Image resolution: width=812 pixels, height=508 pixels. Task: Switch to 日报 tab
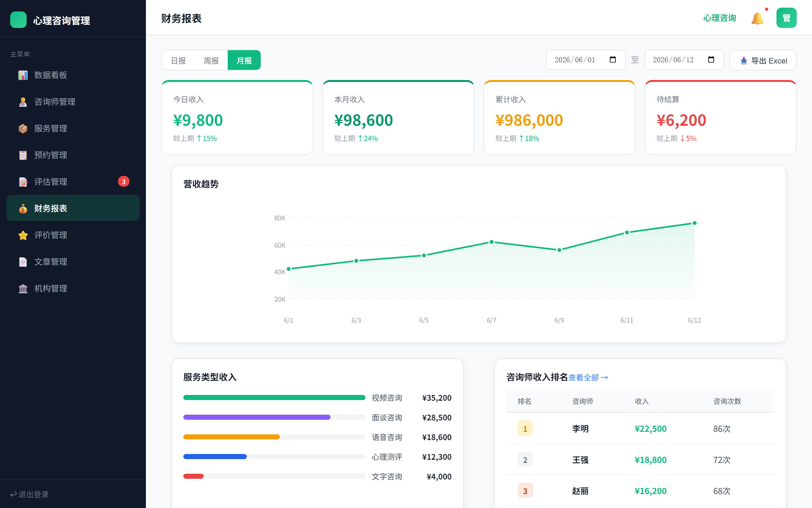click(178, 60)
